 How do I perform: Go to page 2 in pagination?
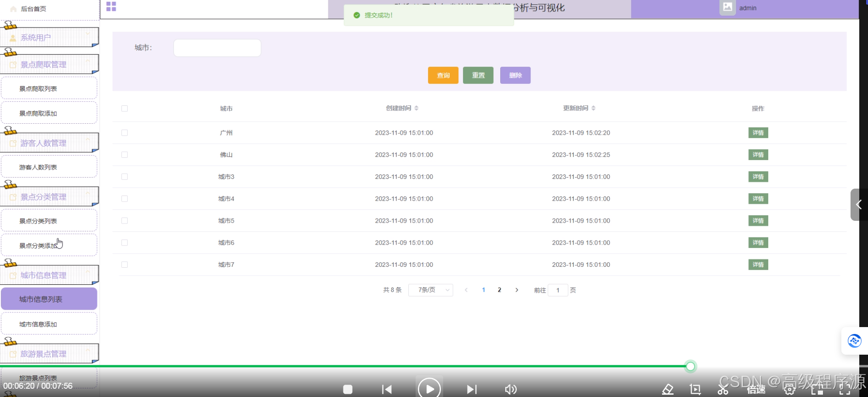tap(499, 290)
